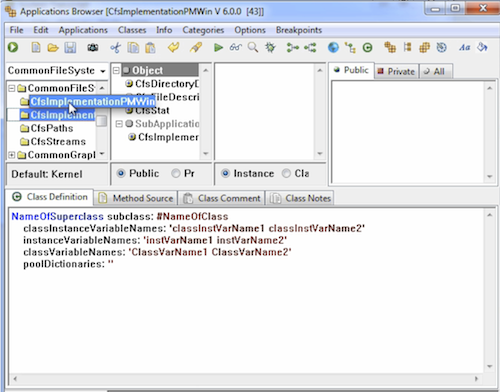Click the green circular go button in toolbar

click(x=13, y=47)
